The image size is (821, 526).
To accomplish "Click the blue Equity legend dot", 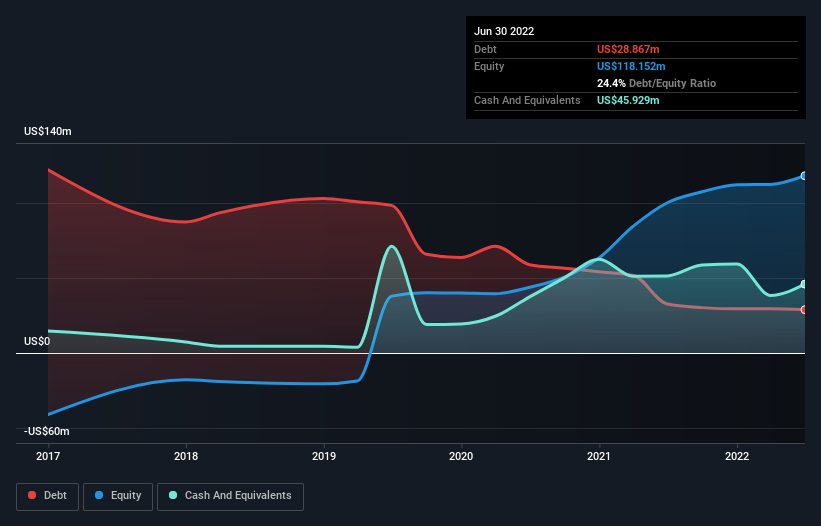I will tap(99, 495).
